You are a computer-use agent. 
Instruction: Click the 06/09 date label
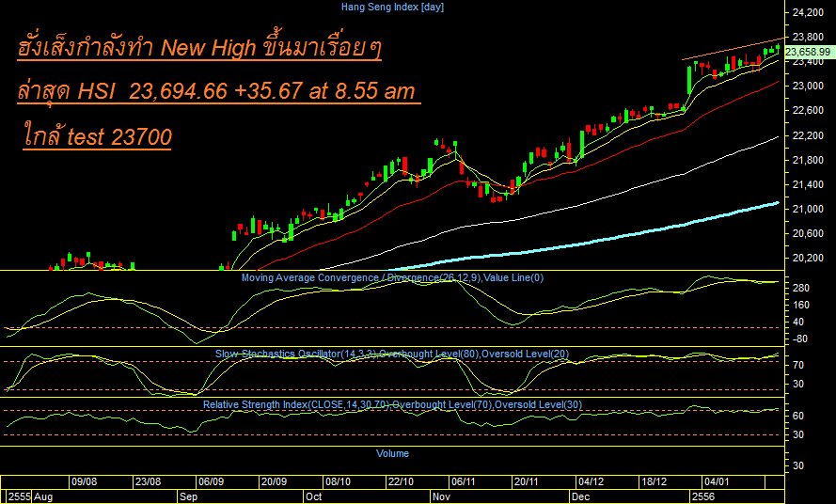(211, 481)
